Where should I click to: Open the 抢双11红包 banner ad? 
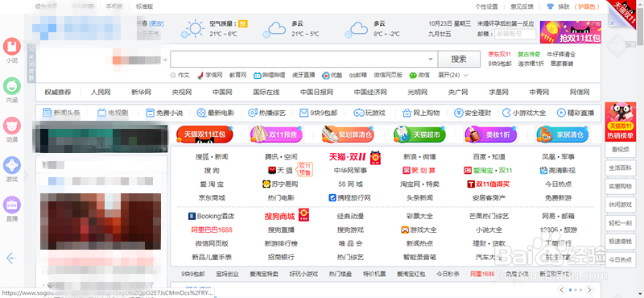[571, 32]
